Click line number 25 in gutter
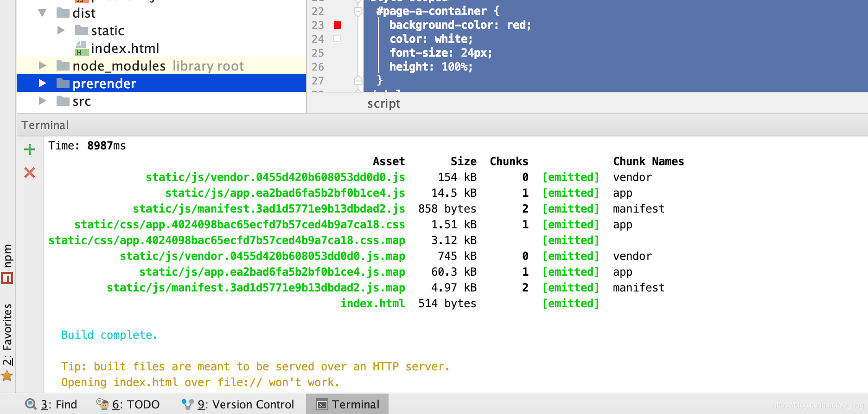This screenshot has width=868, height=414. point(318,53)
